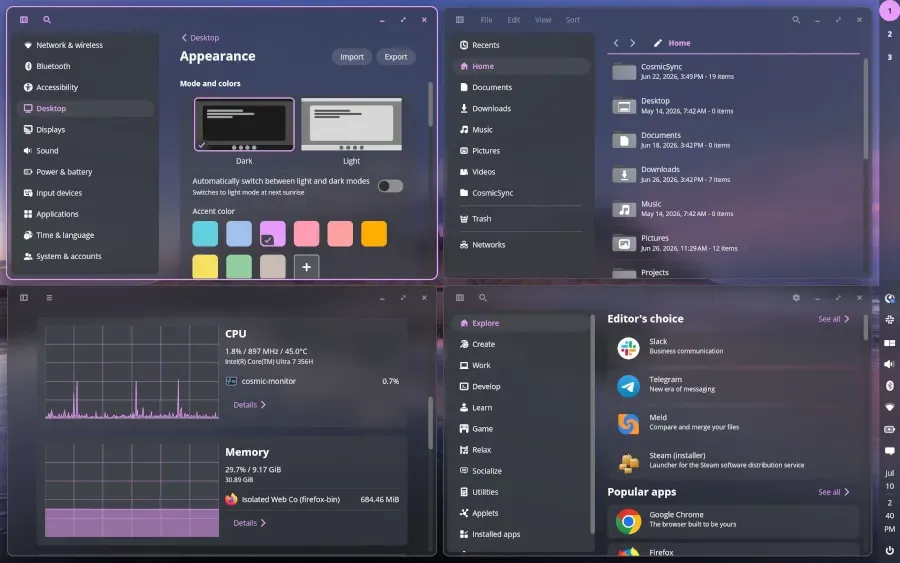Select Displays in Settings sidebar
The width and height of the screenshot is (900, 563).
86,130
